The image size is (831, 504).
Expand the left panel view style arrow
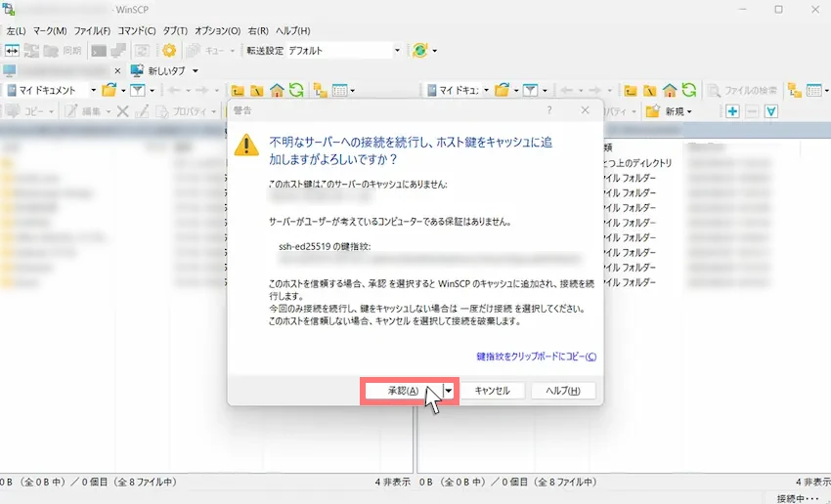pos(352,91)
